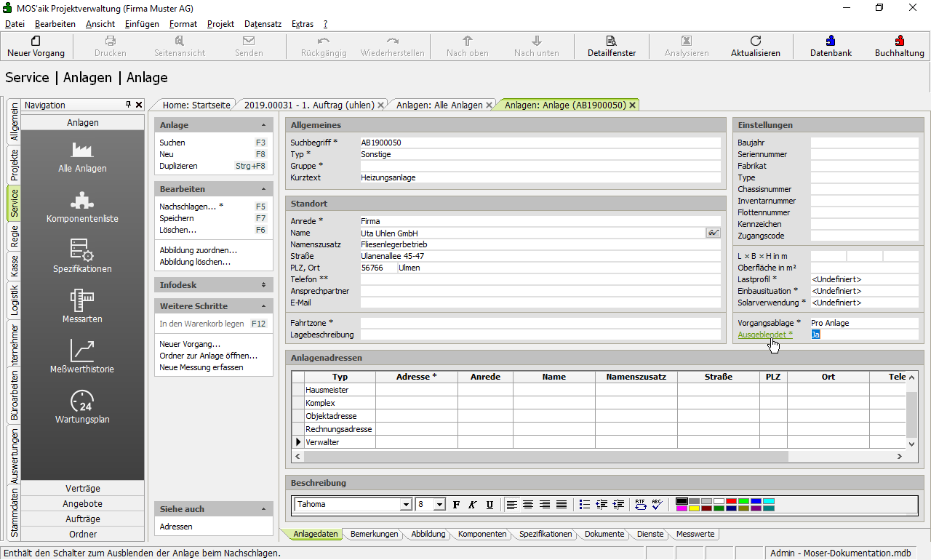The width and height of the screenshot is (931, 560).
Task: Pick the cyan color swatch
Action: (769, 501)
